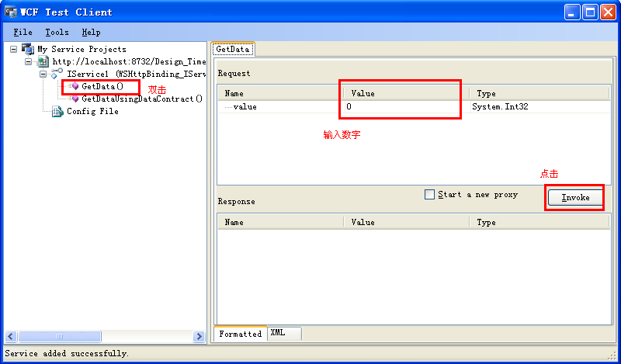Click the value field containing 0

pos(407,106)
